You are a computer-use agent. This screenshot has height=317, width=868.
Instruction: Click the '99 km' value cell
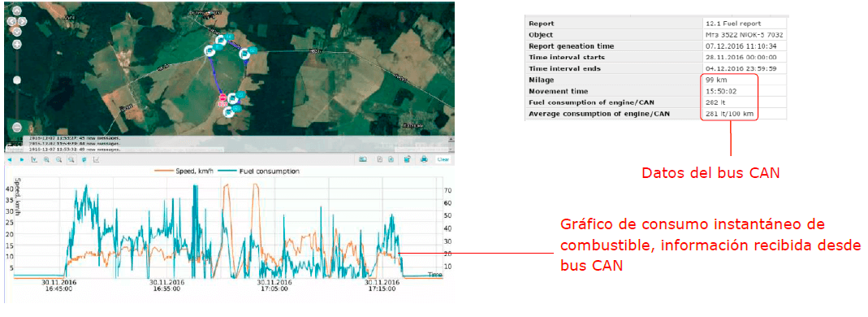pyautogui.click(x=745, y=80)
